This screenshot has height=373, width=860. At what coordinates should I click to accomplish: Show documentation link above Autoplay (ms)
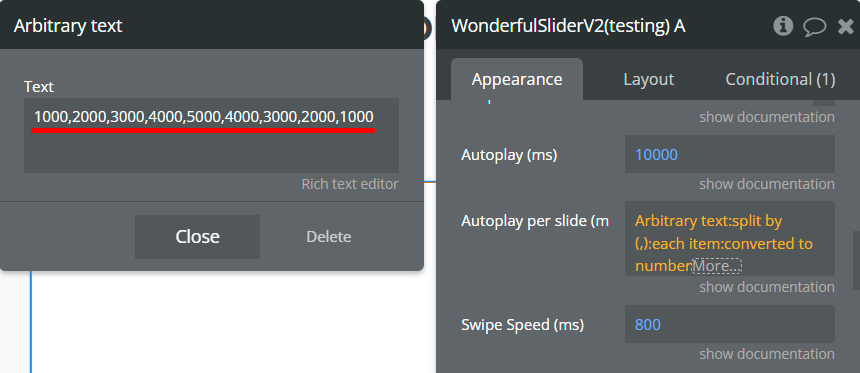tap(767, 117)
